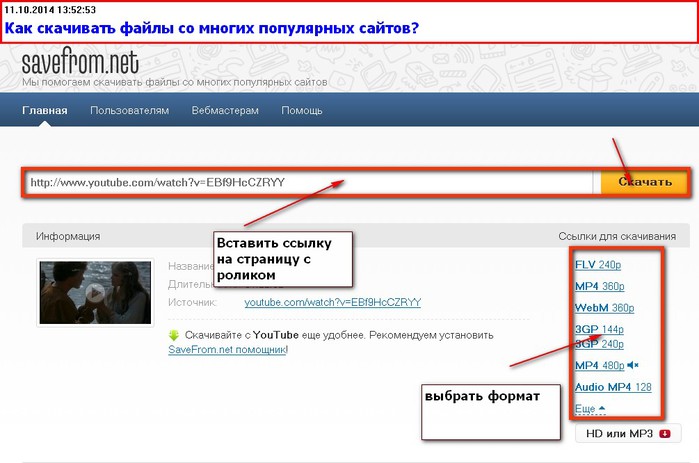
Task: Open the SaveFrom.net помощник link
Action: 227,349
